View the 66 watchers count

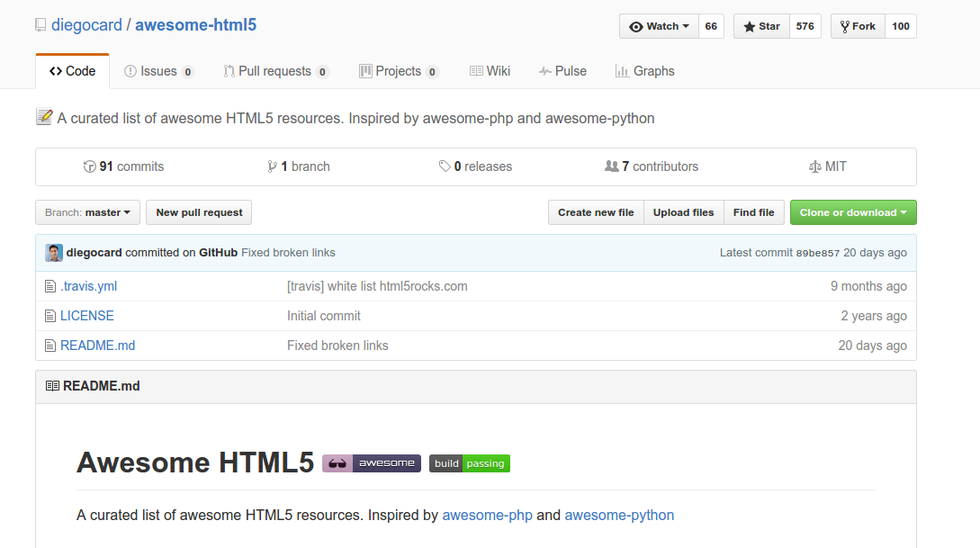(711, 26)
